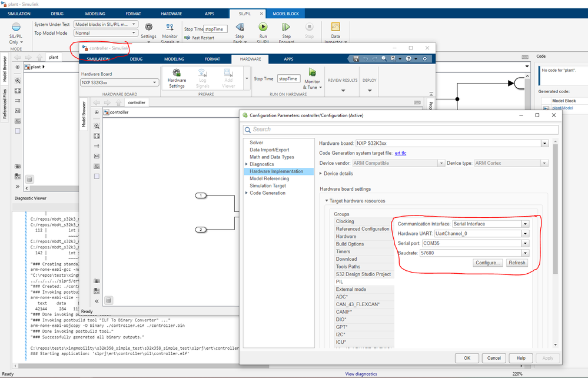Switch to FORMAT tab in controller window
This screenshot has height=378, width=588.
point(212,59)
